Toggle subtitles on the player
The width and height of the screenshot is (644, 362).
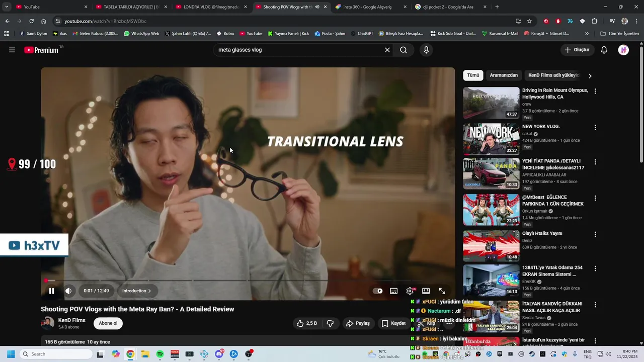(x=394, y=291)
